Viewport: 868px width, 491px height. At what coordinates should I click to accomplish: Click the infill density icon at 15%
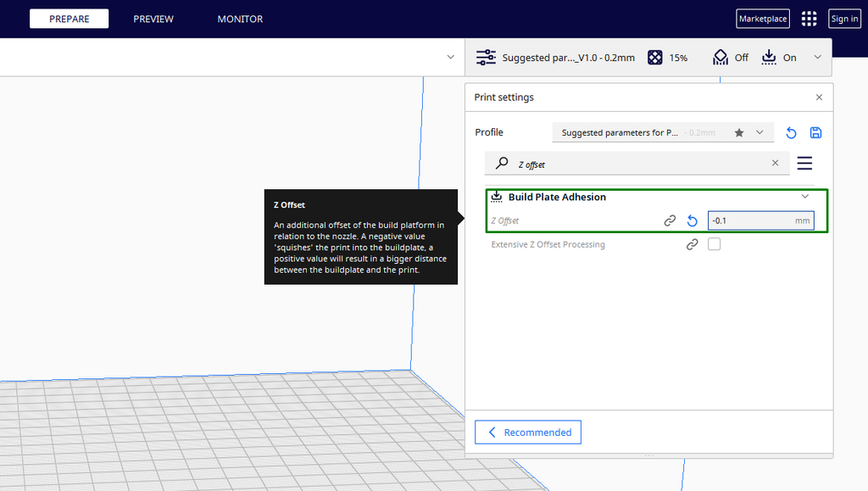pyautogui.click(x=655, y=58)
